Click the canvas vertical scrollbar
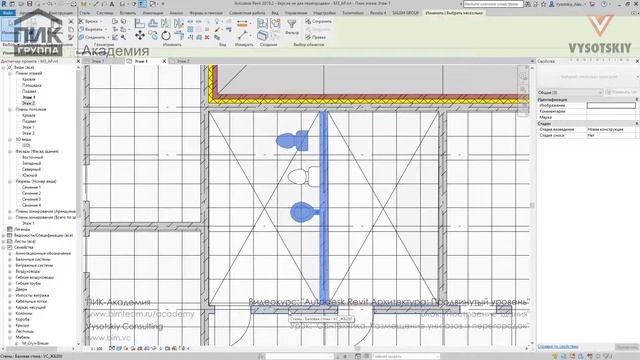The image size is (640, 360). click(532, 204)
